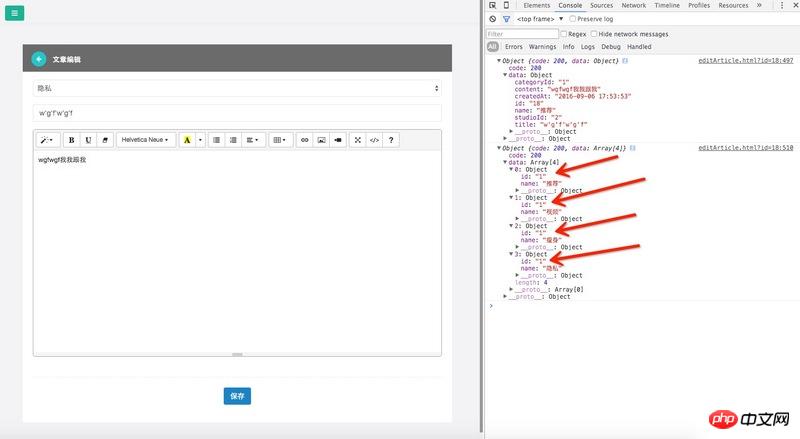Clear the console log icon

click(492, 19)
